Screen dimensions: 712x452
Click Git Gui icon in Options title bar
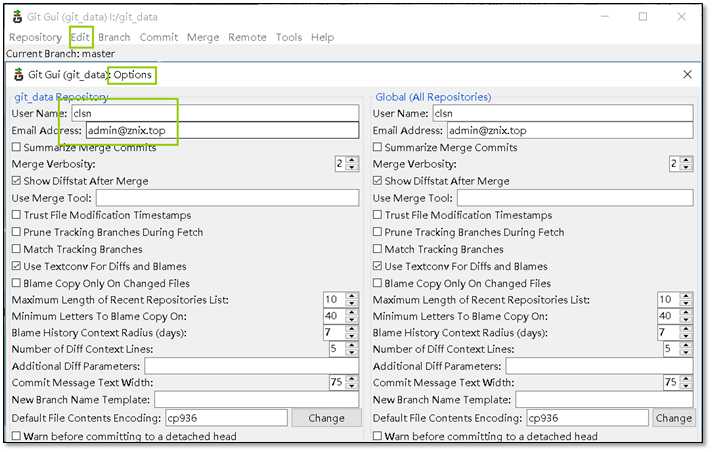[18, 75]
